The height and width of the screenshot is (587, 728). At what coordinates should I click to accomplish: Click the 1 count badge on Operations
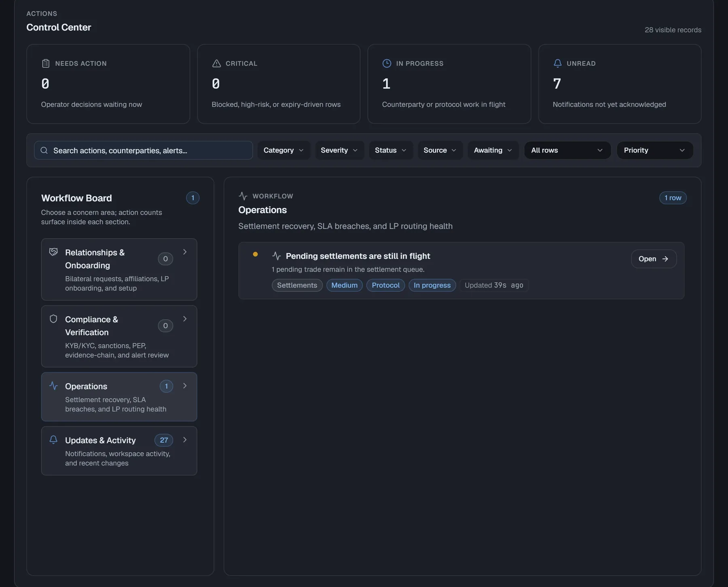(x=166, y=386)
